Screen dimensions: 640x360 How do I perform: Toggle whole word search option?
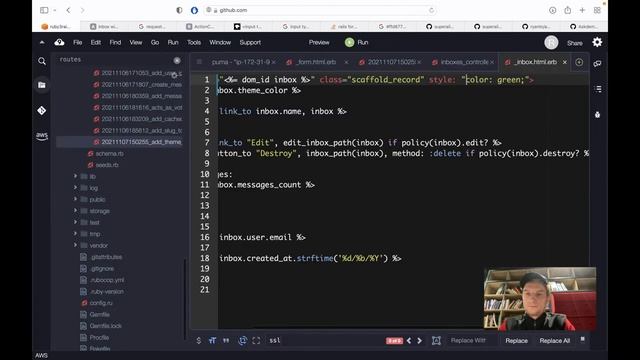(226, 340)
